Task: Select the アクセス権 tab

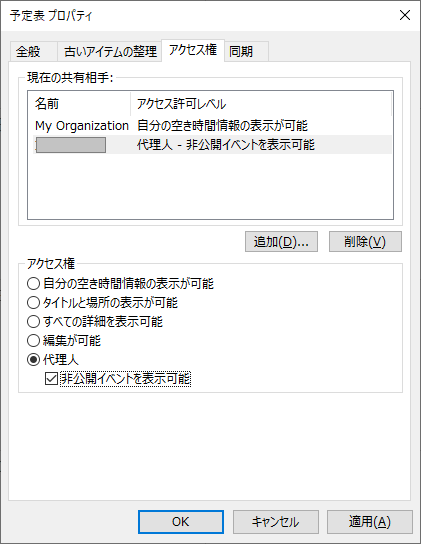Action: [193, 50]
